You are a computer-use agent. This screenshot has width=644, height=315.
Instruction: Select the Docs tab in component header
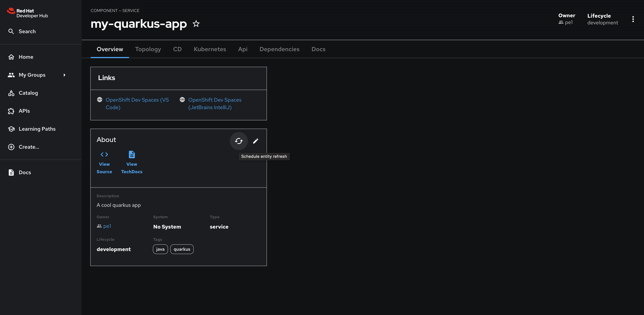tap(318, 49)
